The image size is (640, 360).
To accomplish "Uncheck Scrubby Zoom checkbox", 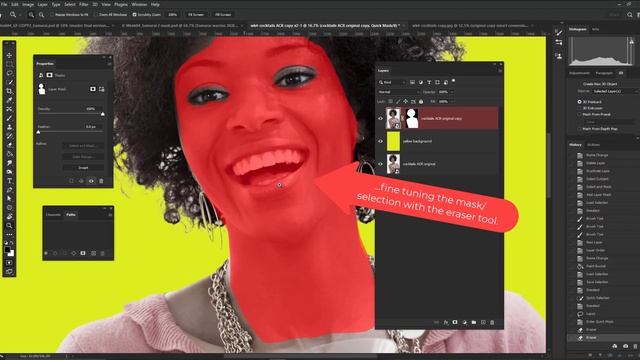I will pyautogui.click(x=134, y=15).
